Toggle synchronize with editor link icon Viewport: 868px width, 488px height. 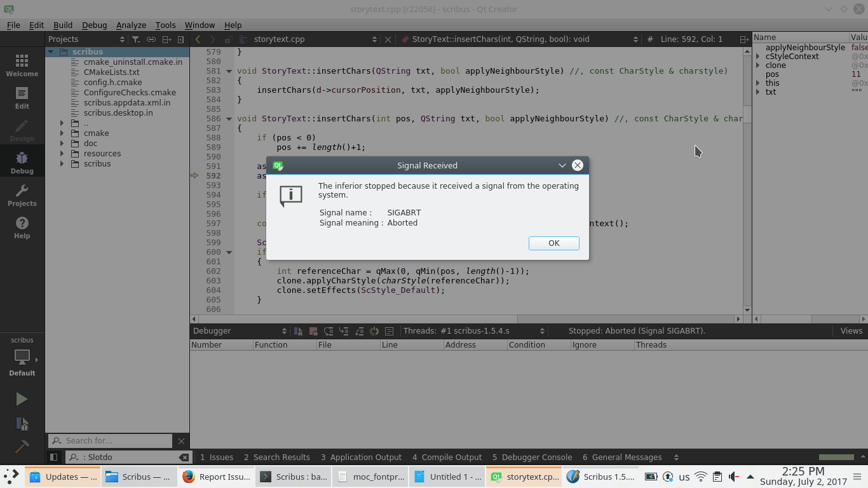coord(151,39)
